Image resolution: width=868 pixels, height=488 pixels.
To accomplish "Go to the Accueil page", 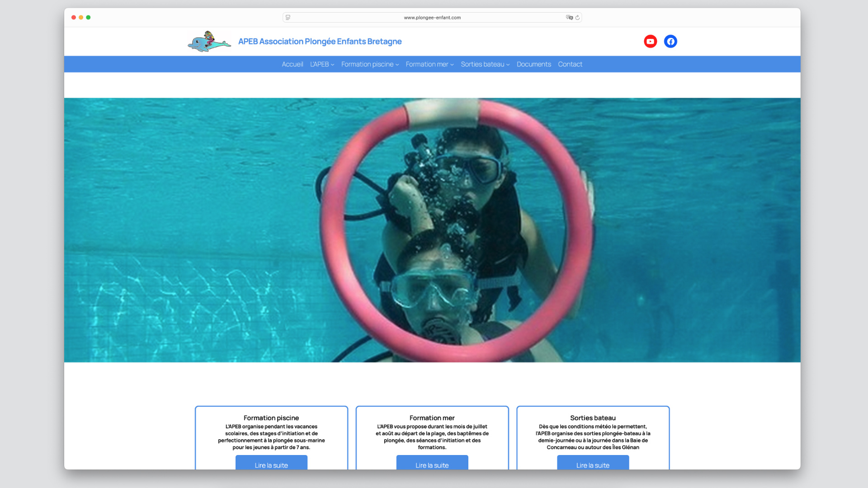I will coord(292,64).
